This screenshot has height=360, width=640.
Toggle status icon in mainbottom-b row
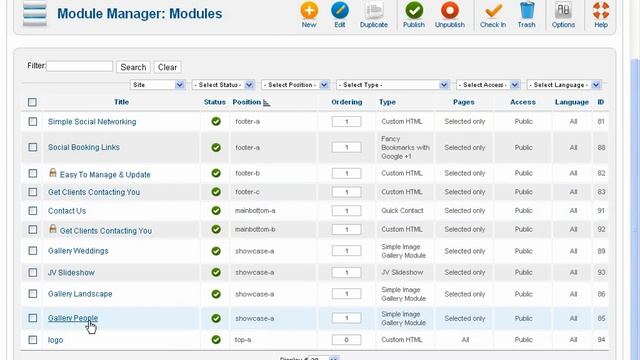coord(216,229)
